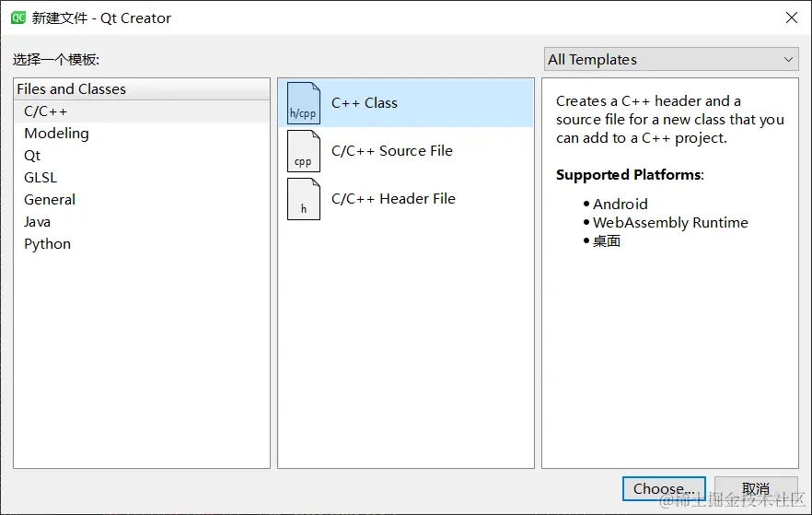The width and height of the screenshot is (812, 515).
Task: Choose the C++ Class template entry
Action: pyautogui.click(x=365, y=103)
